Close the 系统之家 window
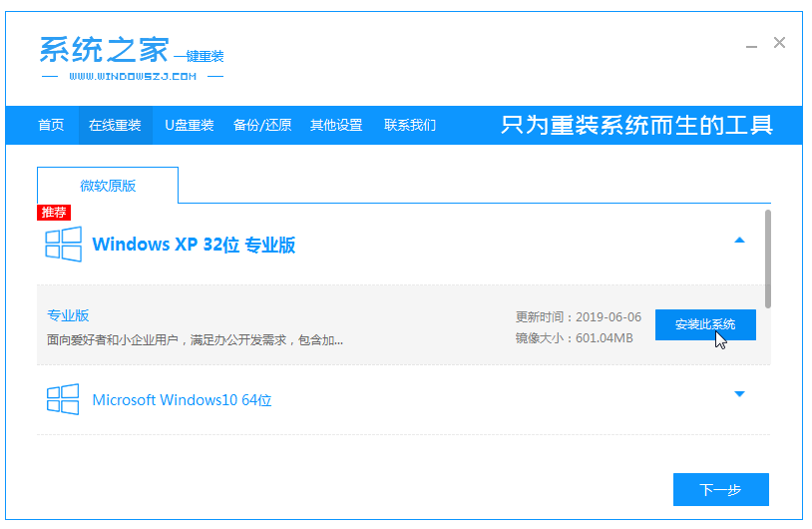 [779, 43]
